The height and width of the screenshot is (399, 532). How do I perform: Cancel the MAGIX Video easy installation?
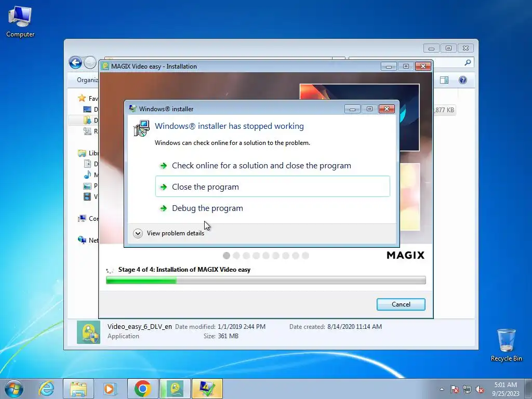coord(401,304)
